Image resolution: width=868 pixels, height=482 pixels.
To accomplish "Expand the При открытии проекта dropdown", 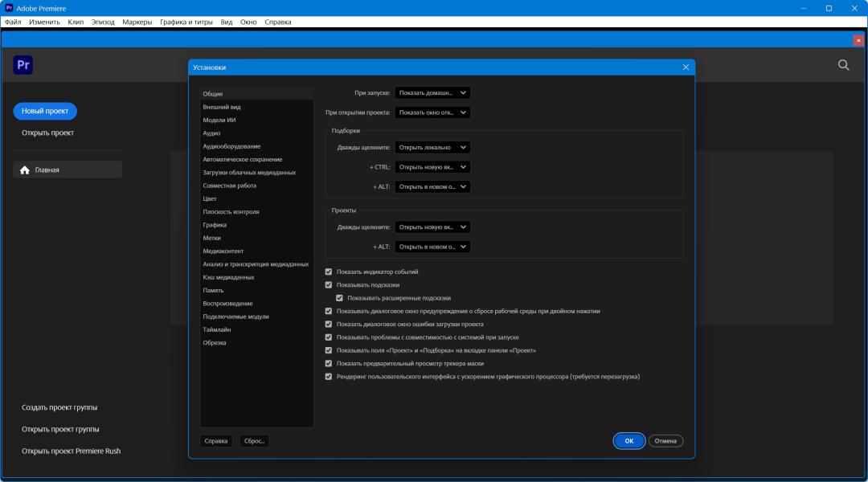I will [x=432, y=112].
